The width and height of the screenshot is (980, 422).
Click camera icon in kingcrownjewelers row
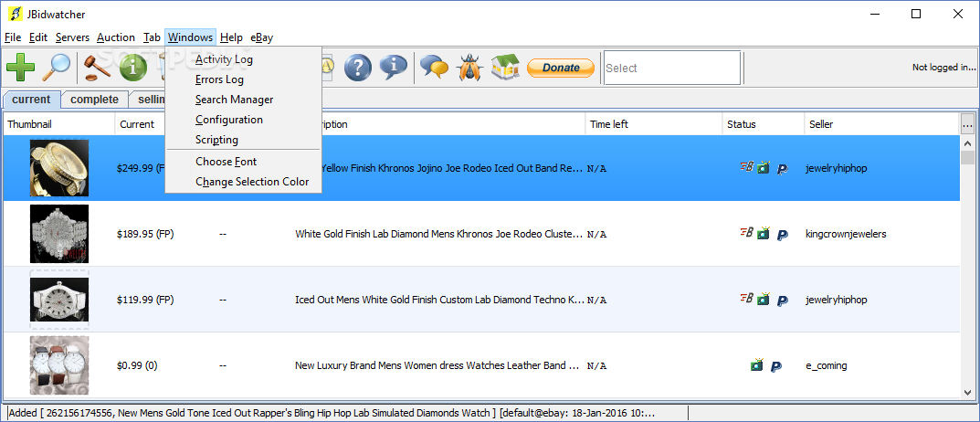(x=764, y=233)
